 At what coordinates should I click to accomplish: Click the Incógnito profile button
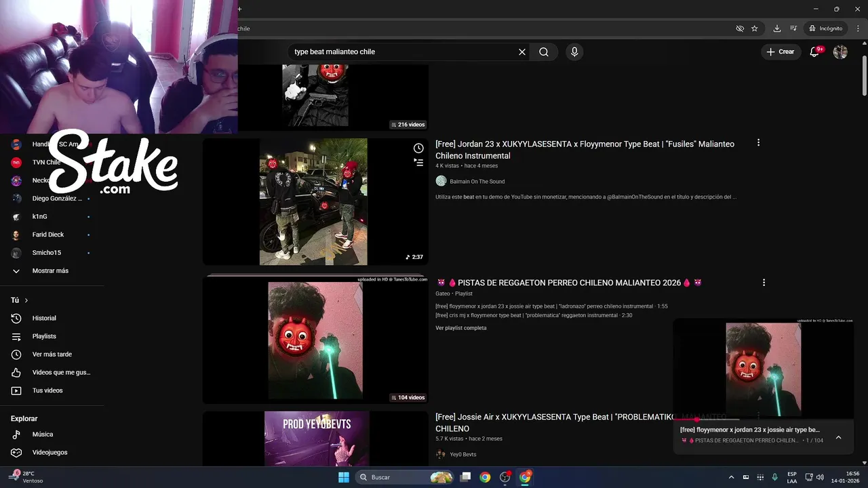tap(825, 28)
